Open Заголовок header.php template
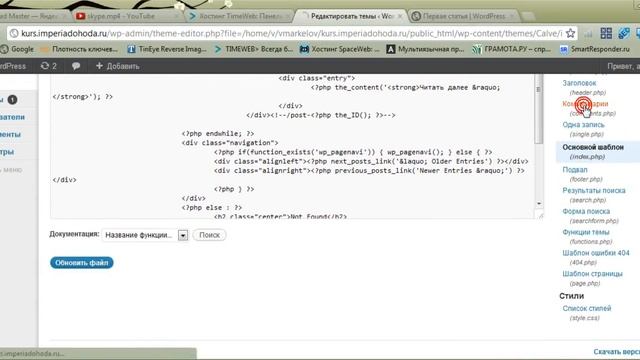This screenshot has height=360, width=640. click(579, 83)
